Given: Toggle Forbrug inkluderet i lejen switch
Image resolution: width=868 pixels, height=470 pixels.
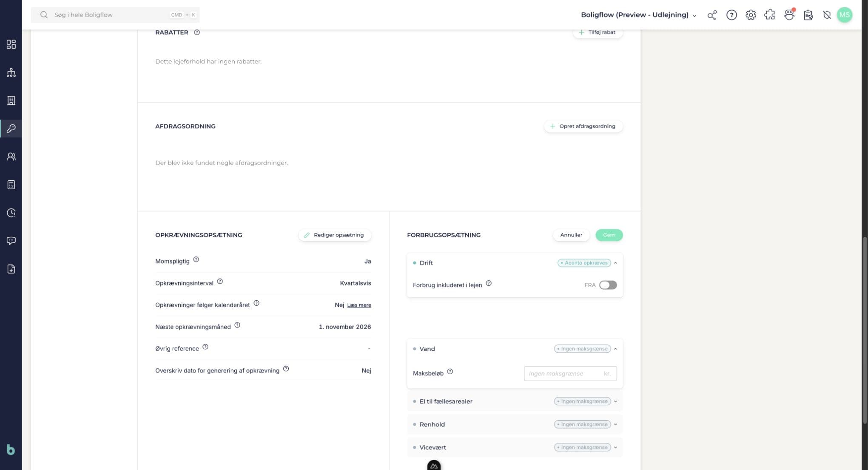Looking at the screenshot, I should pyautogui.click(x=608, y=285).
